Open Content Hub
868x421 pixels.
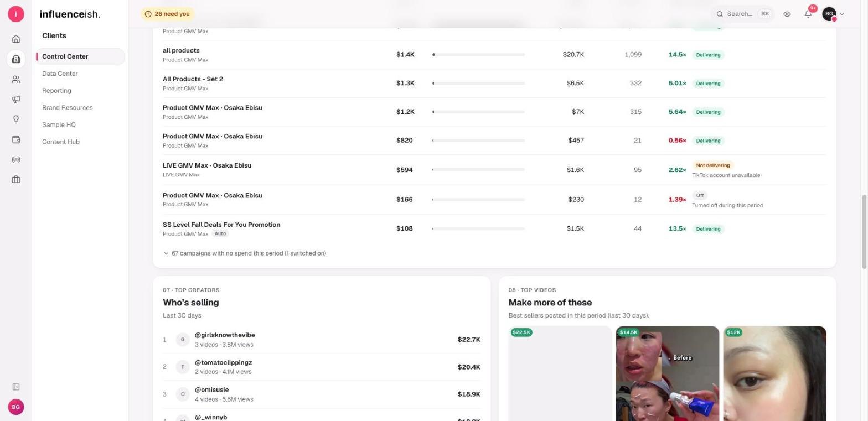61,142
